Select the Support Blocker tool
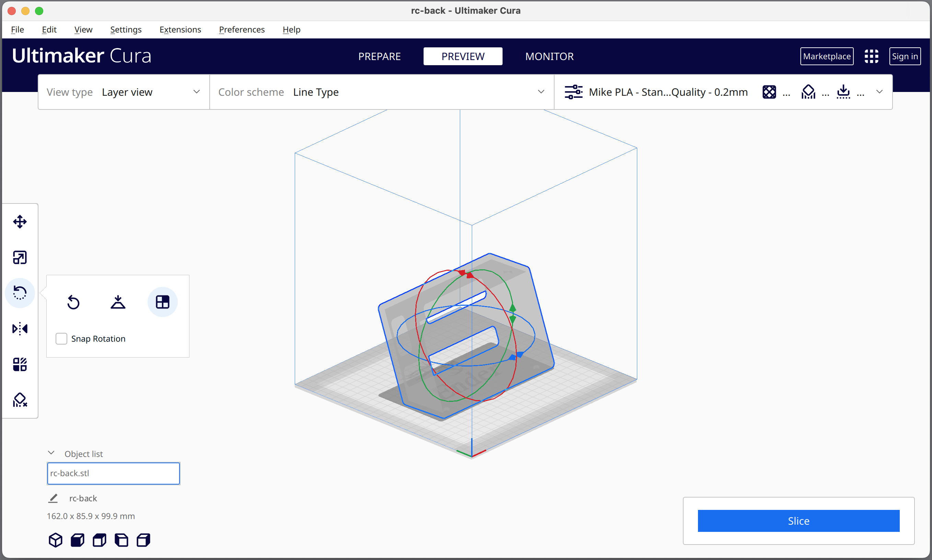 click(x=21, y=401)
